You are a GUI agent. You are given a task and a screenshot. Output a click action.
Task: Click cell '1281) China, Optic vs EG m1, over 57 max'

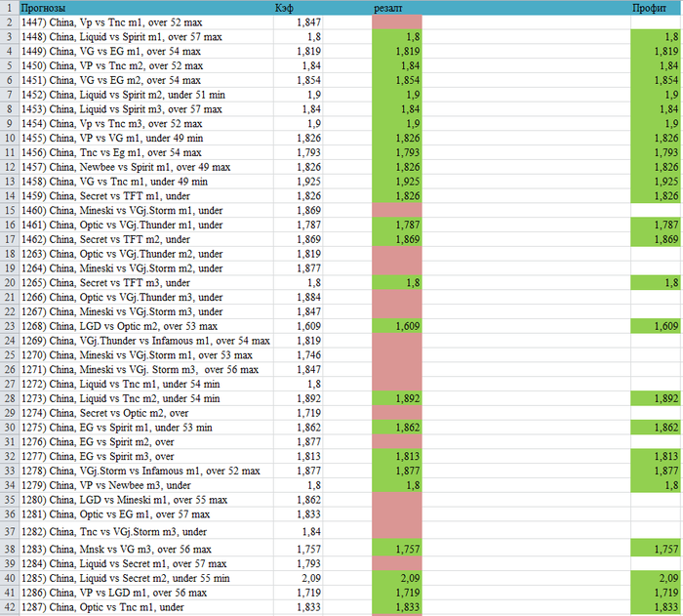(x=146, y=514)
